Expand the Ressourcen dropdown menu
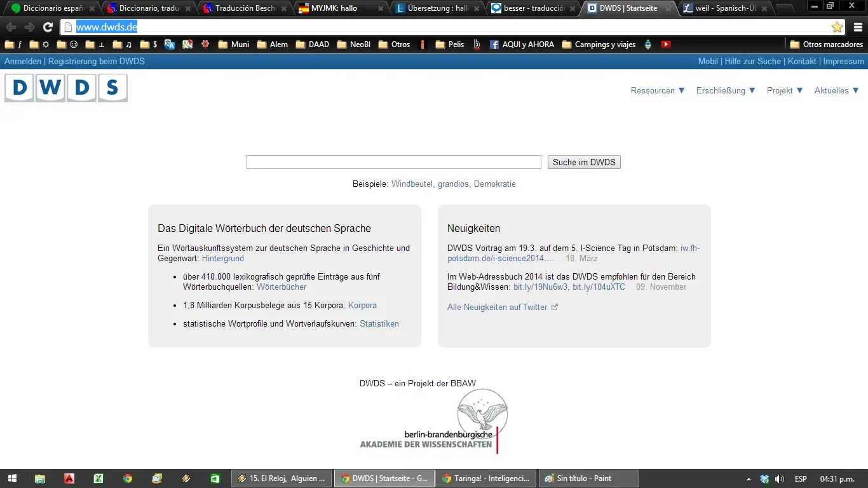This screenshot has width=868, height=488. (658, 90)
